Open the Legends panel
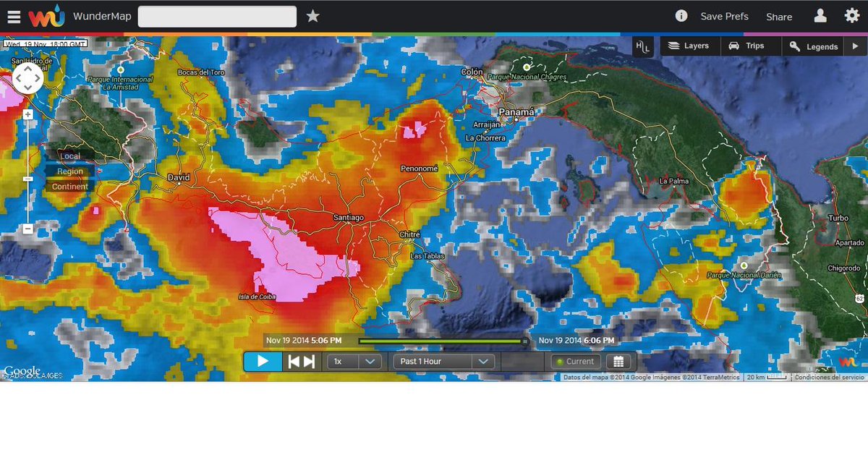Viewport: 868px width, 455px height. point(813,46)
